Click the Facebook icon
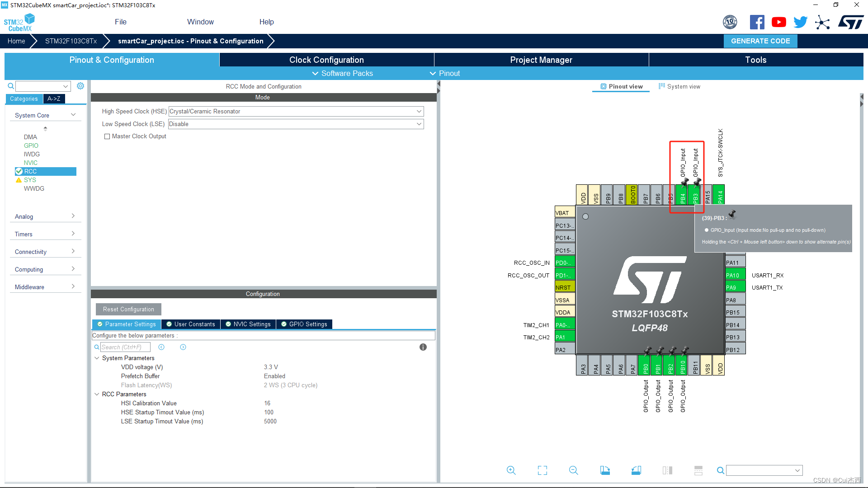 [757, 22]
